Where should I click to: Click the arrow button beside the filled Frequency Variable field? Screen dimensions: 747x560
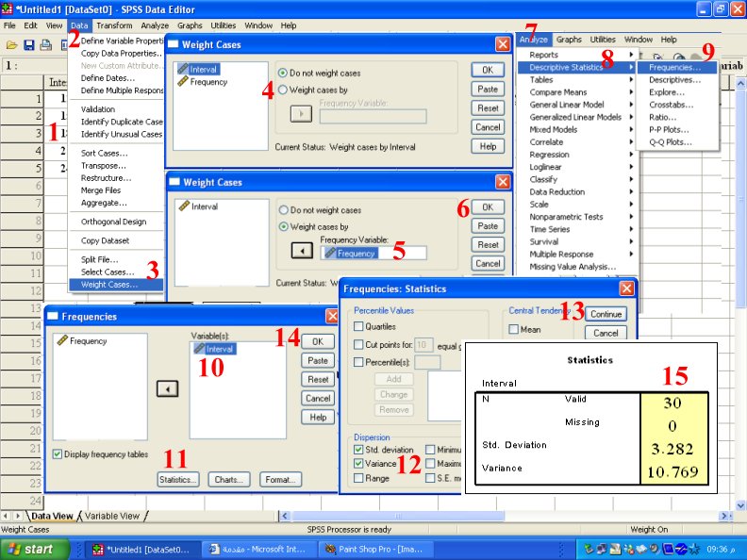pyautogui.click(x=302, y=251)
